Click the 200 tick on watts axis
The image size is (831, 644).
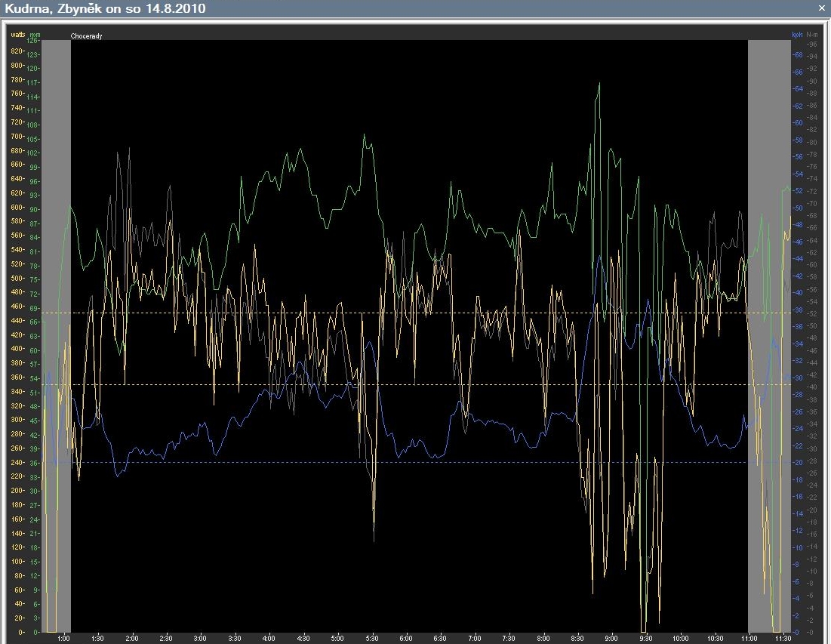[17, 491]
